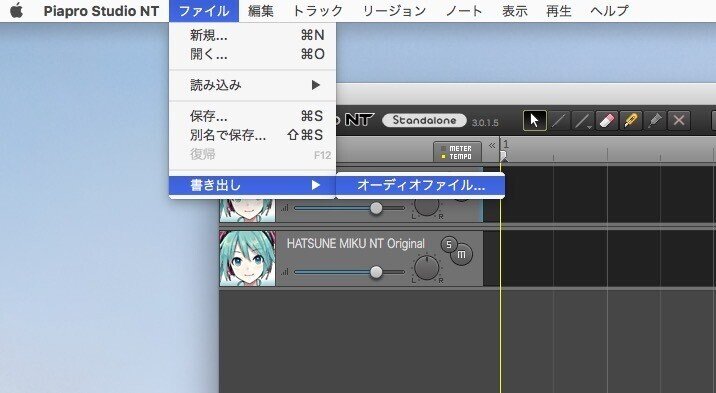
Task: Select the HATSUNE MIKU NT Original avatar
Action: (x=247, y=259)
